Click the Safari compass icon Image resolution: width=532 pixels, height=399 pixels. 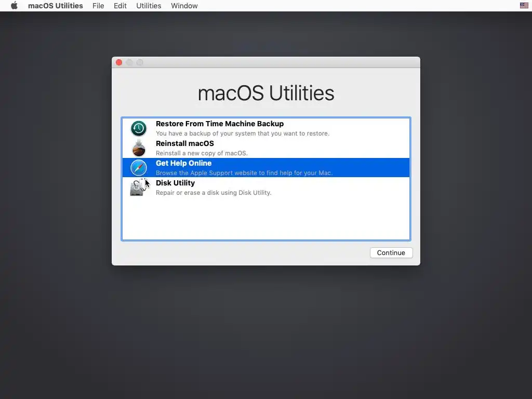coord(138,168)
